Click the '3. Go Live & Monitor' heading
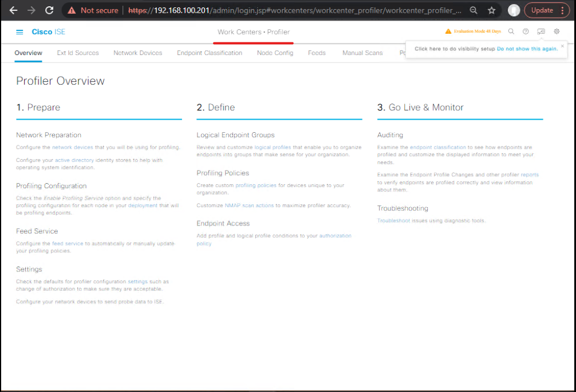This screenshot has width=576, height=392. 420,108
